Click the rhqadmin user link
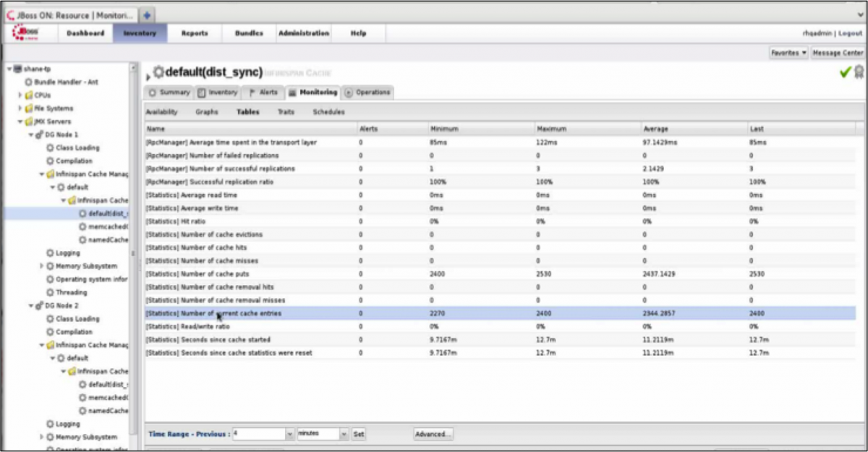 pos(817,33)
